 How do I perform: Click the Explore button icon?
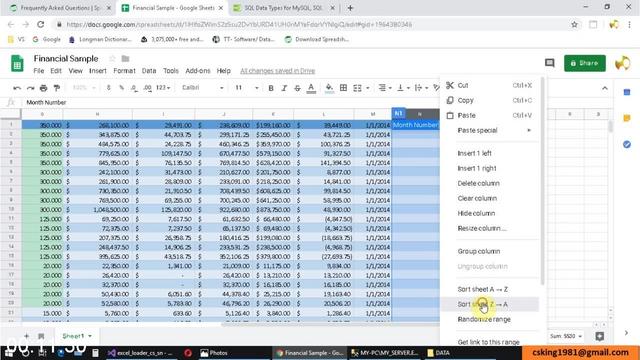(599, 336)
